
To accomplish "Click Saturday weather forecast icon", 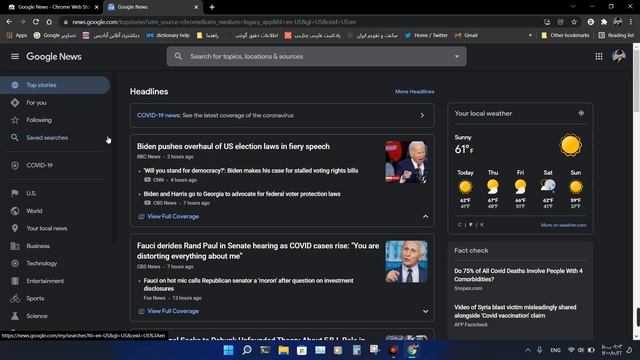I will coord(548,186).
